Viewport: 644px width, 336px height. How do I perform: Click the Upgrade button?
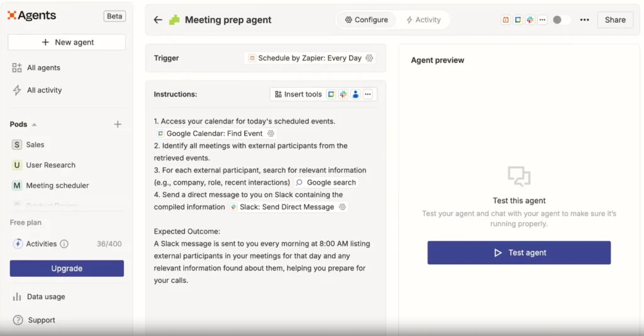point(67,268)
